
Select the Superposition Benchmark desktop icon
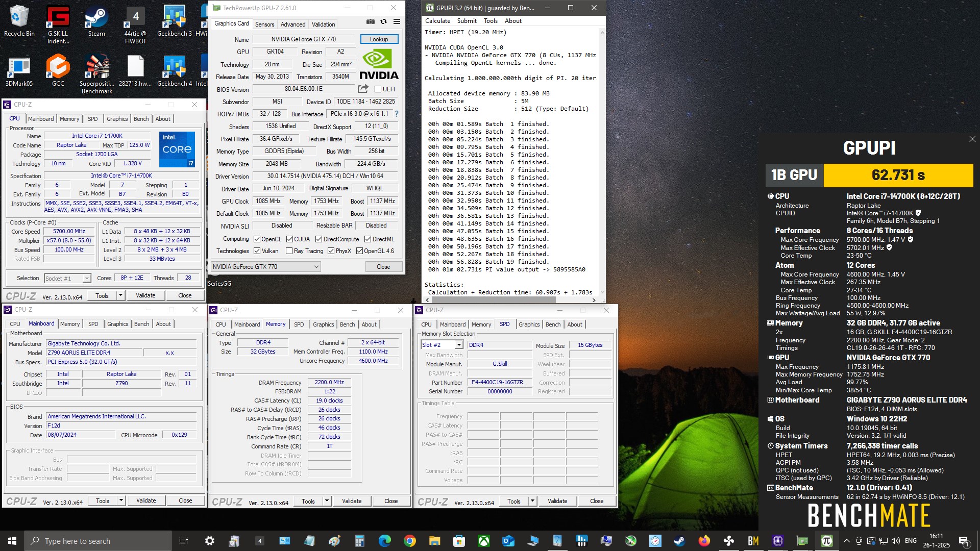96,74
